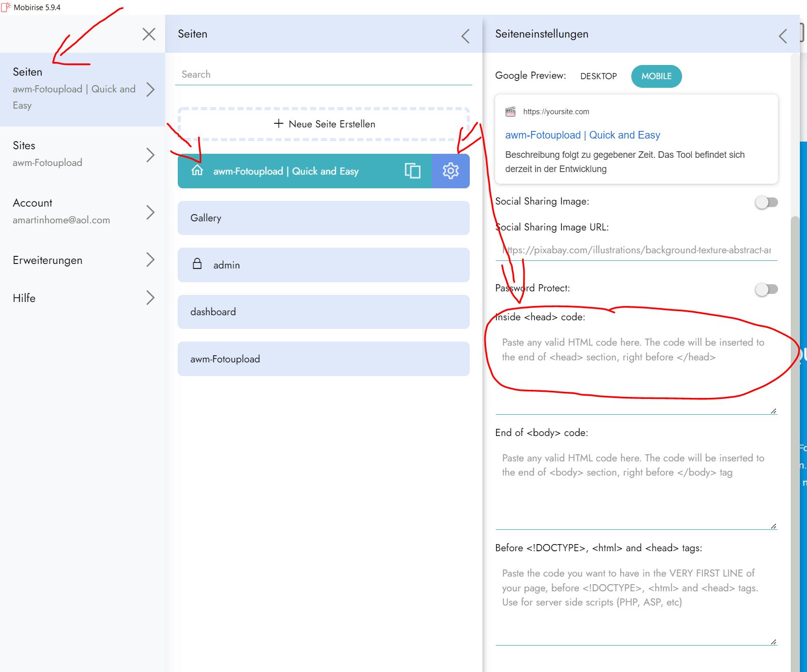
Task: Click resize handle of End of body textarea
Action: 773,526
